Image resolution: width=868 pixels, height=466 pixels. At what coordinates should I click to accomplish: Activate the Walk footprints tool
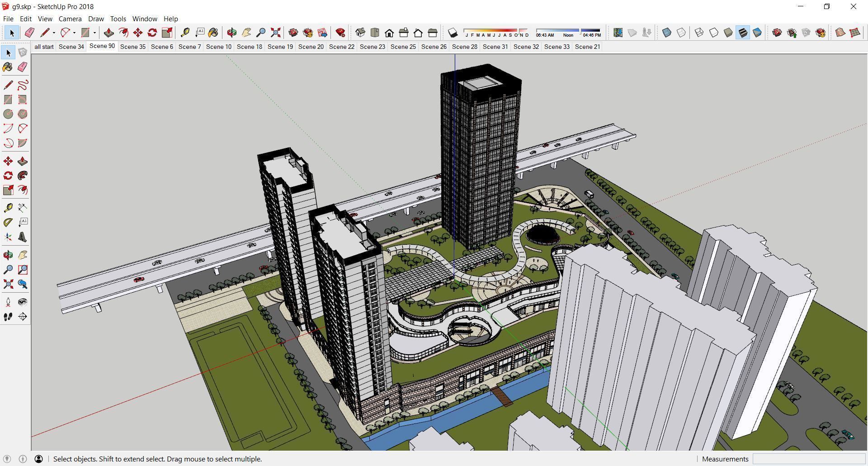click(x=8, y=317)
